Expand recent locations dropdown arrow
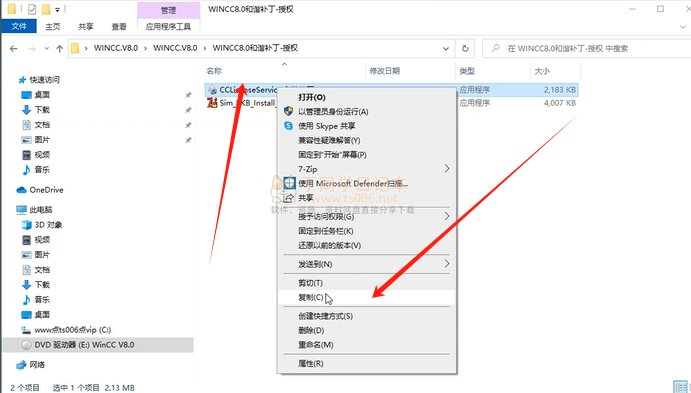 point(46,48)
